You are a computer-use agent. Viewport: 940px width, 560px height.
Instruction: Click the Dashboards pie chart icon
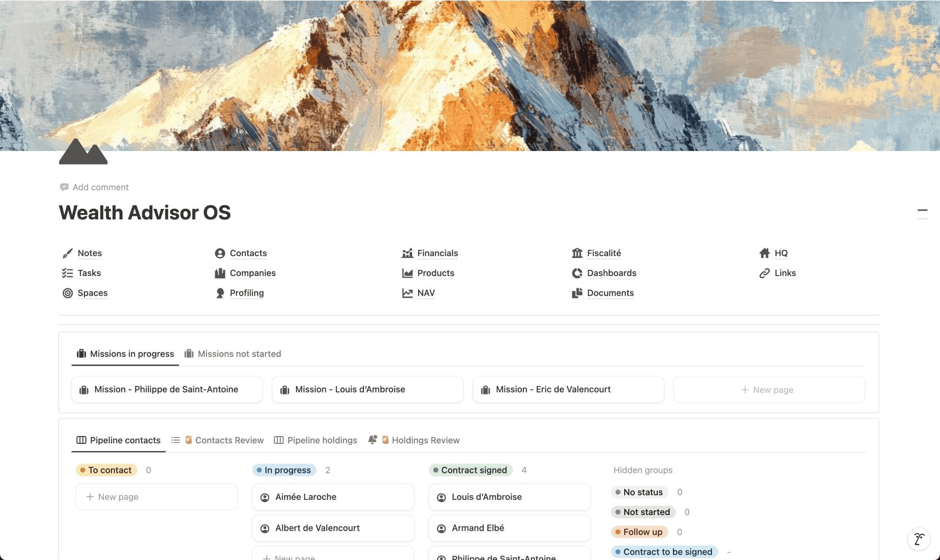577,273
